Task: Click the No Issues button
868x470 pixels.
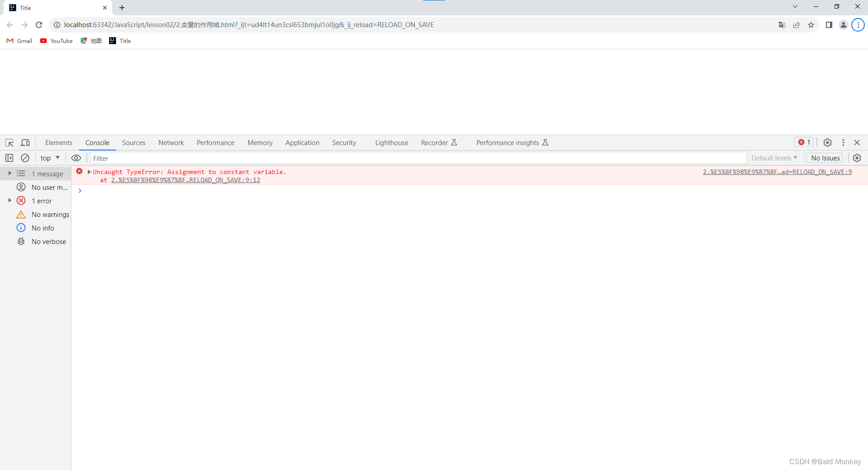Action: click(x=825, y=158)
